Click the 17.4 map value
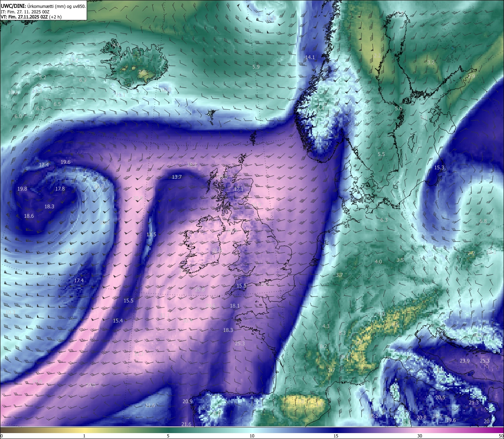 click(x=79, y=281)
